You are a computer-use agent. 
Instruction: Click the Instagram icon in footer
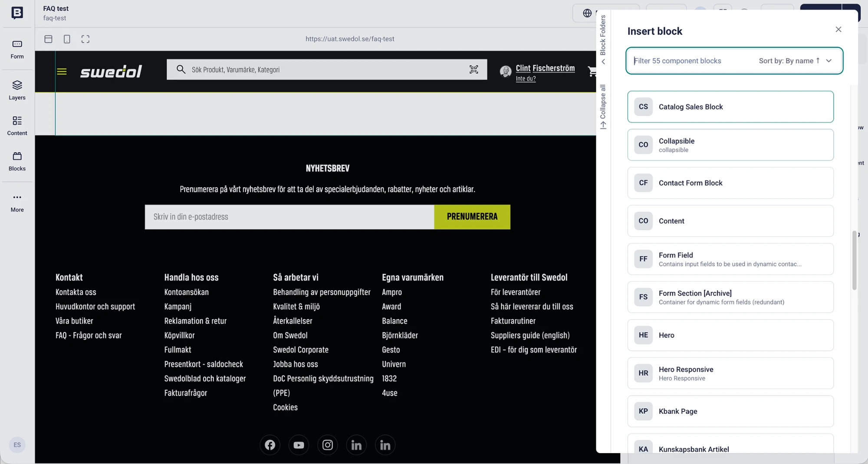[x=328, y=445]
